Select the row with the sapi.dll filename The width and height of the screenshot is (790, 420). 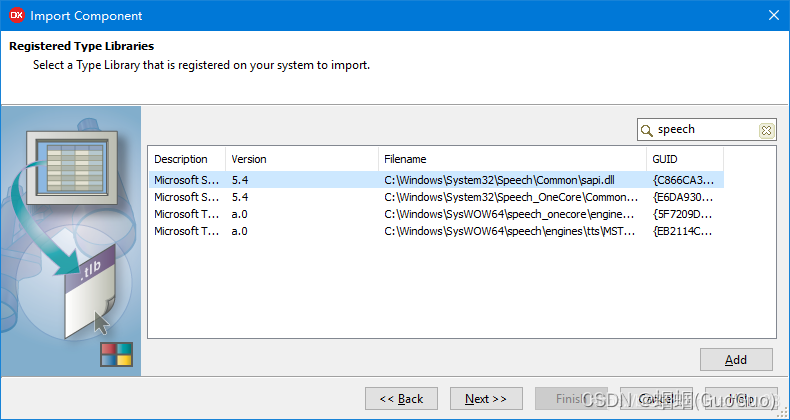(436, 180)
